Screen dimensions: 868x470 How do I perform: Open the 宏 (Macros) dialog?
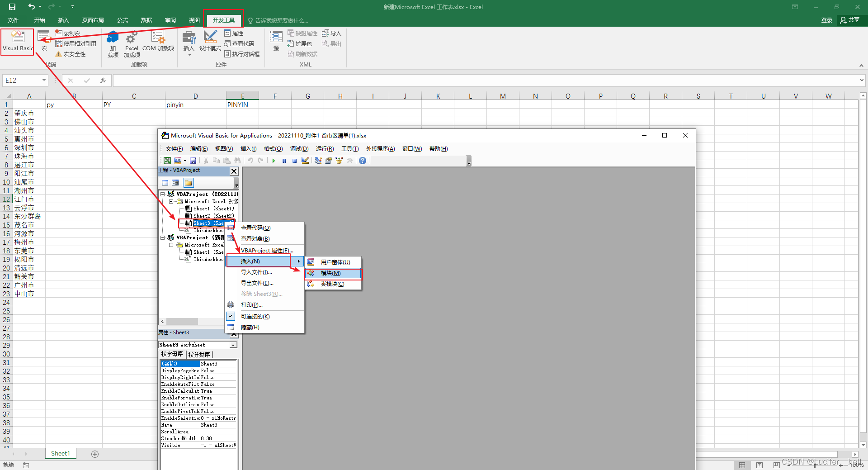click(44, 42)
